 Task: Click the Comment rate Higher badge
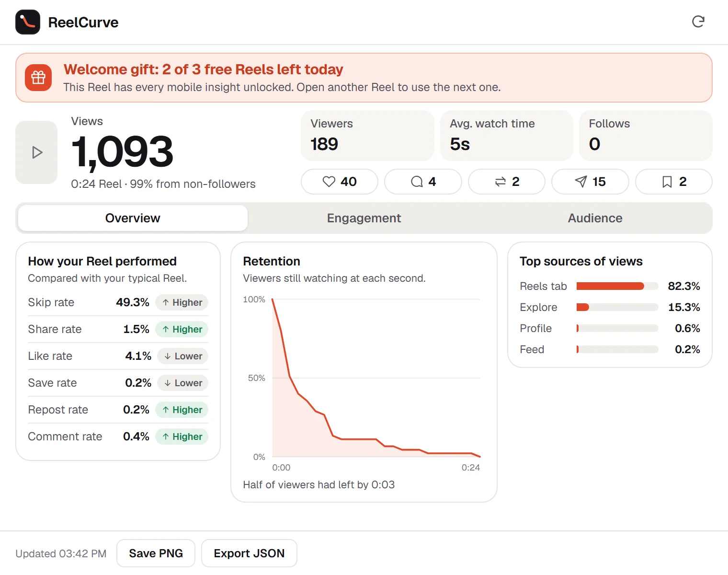point(182,437)
